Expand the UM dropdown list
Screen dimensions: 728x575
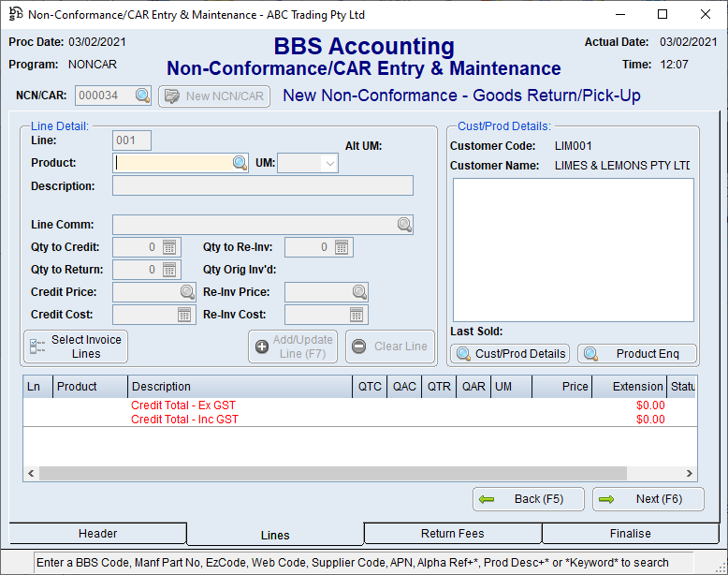[328, 163]
